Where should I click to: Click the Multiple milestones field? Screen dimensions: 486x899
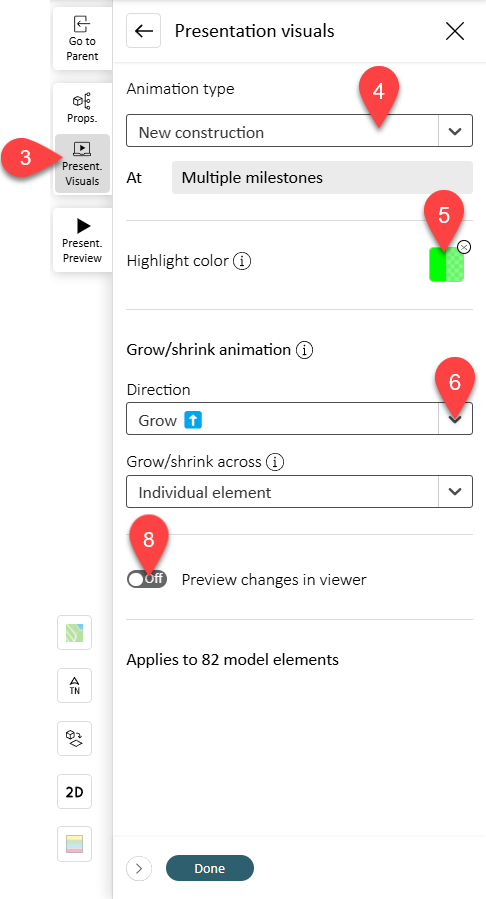(322, 177)
